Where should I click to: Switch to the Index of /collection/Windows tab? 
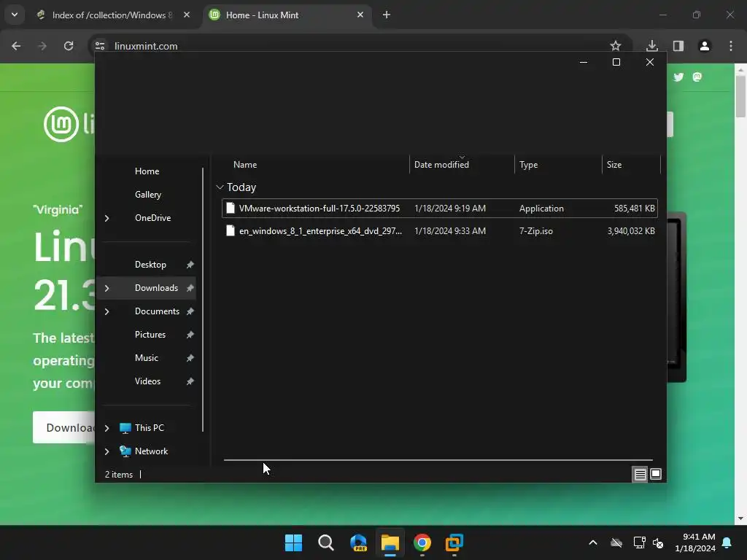[112, 15]
